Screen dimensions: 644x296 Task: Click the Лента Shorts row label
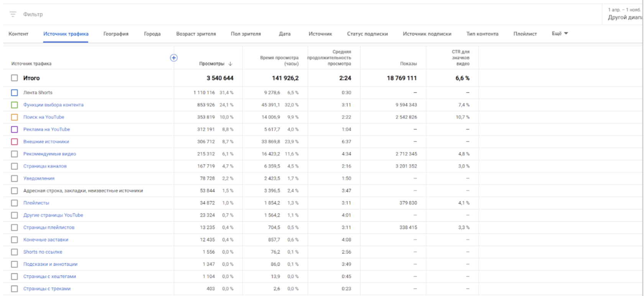[38, 93]
